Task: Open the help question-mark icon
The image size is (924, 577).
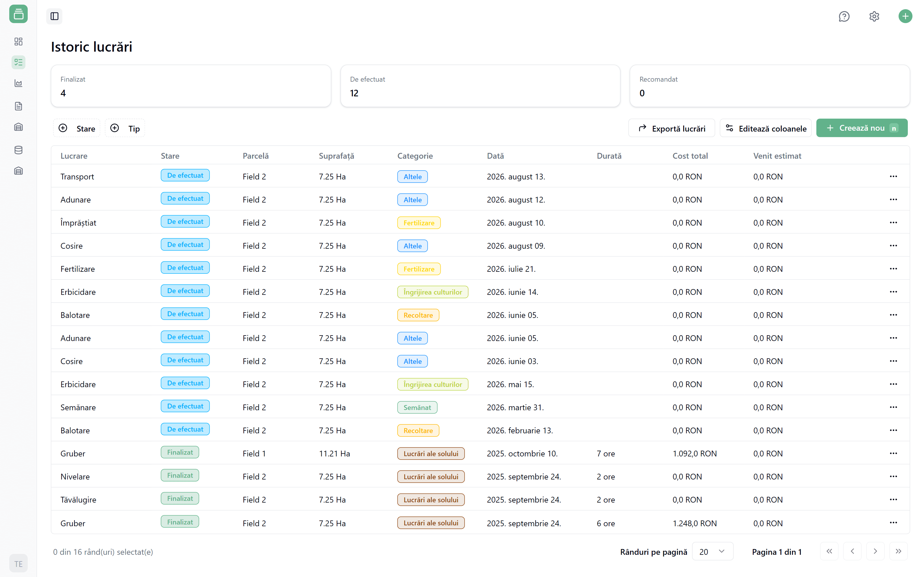Action: [844, 16]
